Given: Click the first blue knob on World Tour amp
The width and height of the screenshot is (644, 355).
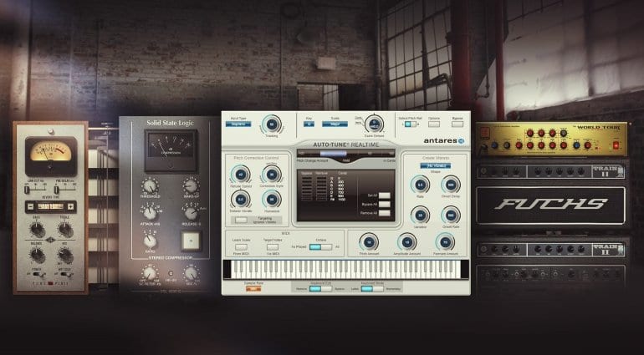Looking at the screenshot, I should pos(495,145).
